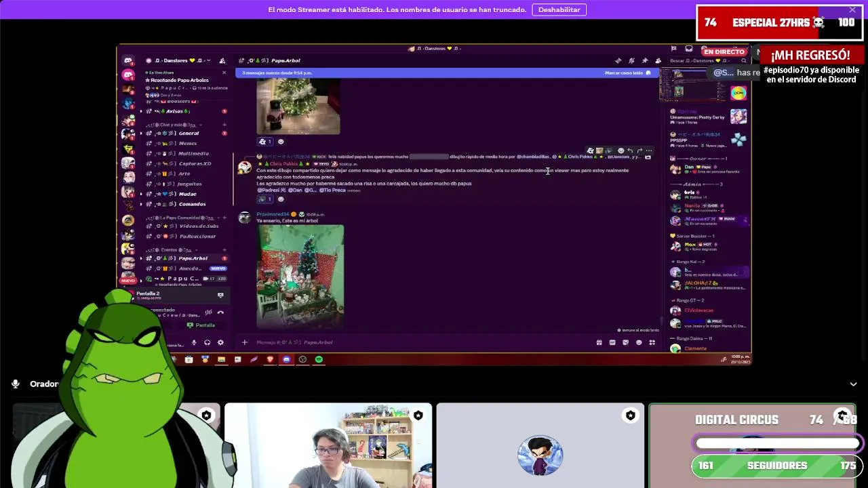Screen dimensions: 868x488
Task: Add reaction smiley in message hover toolbar
Action: [620, 151]
